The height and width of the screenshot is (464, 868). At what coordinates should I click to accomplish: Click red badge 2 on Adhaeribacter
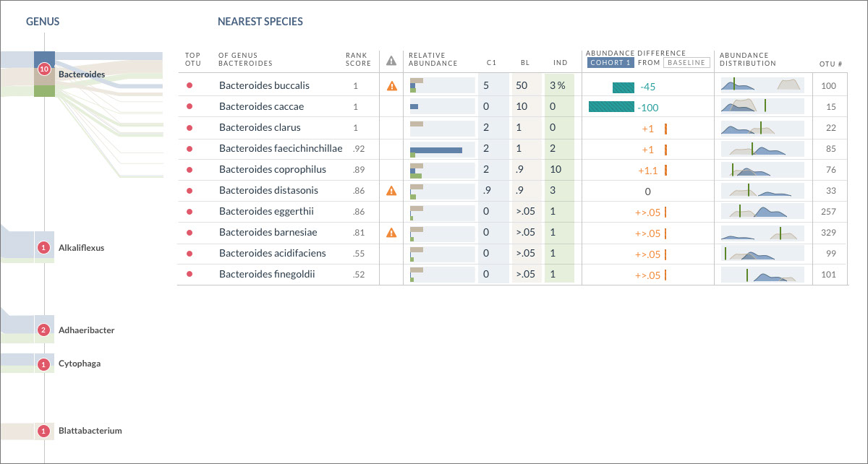click(x=43, y=330)
